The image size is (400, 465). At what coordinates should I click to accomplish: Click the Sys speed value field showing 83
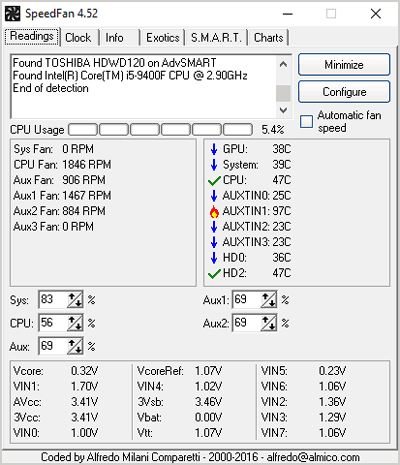pos(53,300)
